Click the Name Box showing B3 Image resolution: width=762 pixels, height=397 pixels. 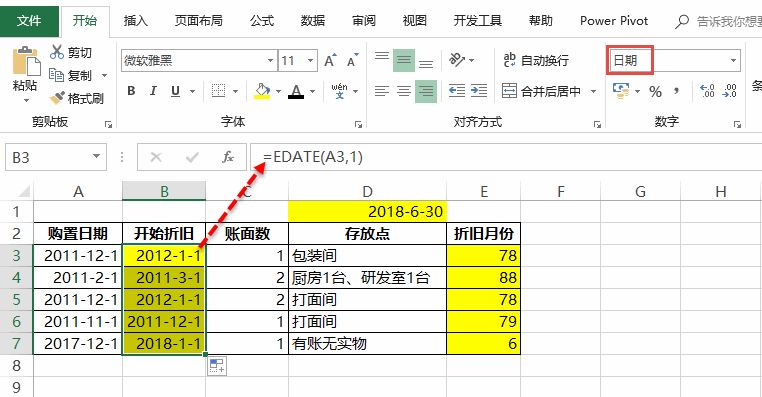(56, 157)
